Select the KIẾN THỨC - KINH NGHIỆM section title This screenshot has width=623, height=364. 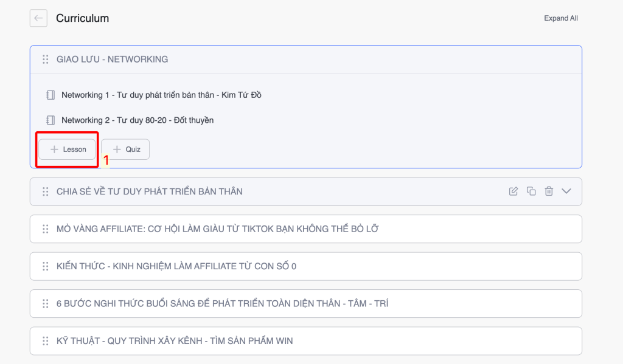176,266
